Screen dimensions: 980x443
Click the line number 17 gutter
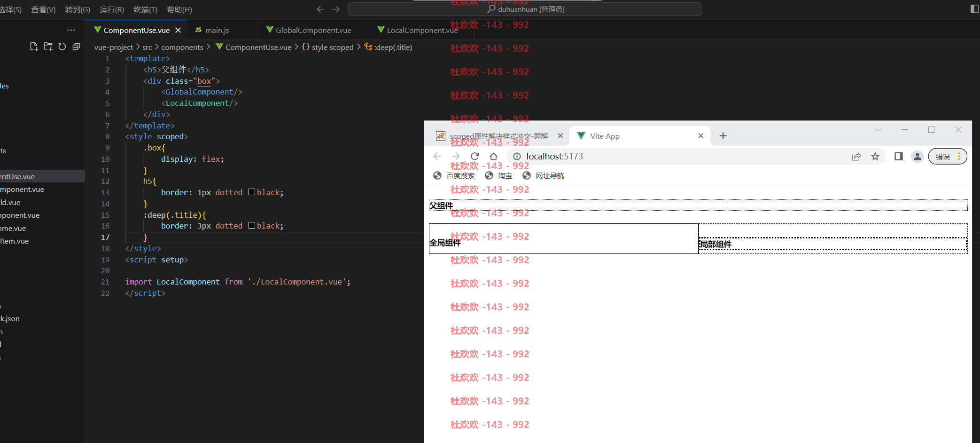[x=105, y=237]
